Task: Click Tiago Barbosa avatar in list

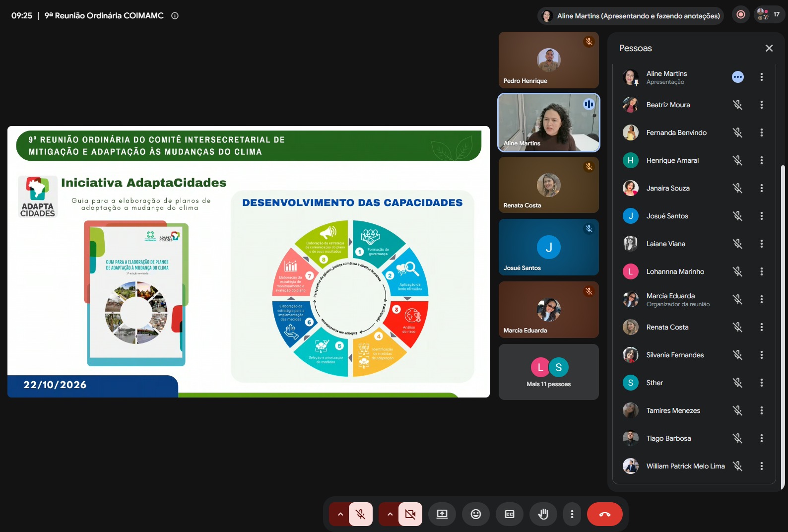Action: click(x=631, y=438)
